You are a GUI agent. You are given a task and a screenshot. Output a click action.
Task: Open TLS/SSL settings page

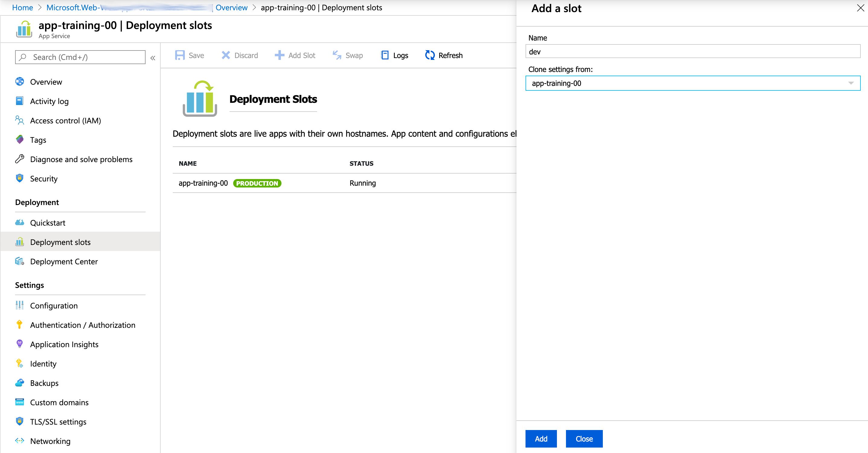pyautogui.click(x=58, y=422)
